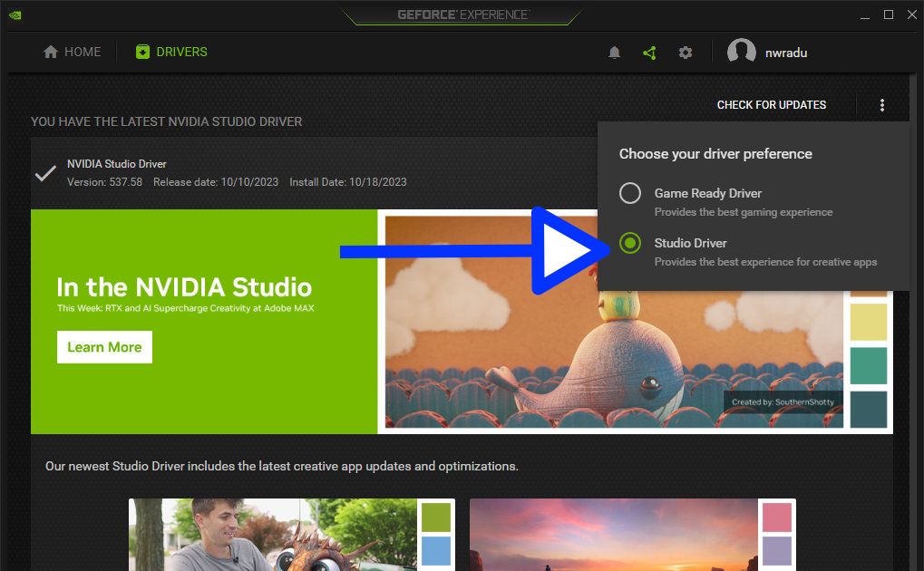The height and width of the screenshot is (571, 924).
Task: Click the user profile avatar
Action: 741,53
